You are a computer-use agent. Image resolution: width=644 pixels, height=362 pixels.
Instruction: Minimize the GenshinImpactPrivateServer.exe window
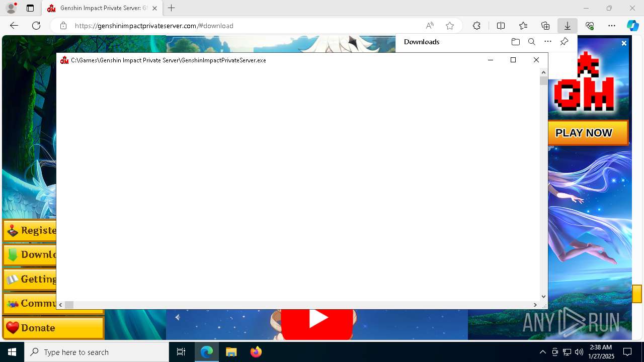[x=491, y=60]
